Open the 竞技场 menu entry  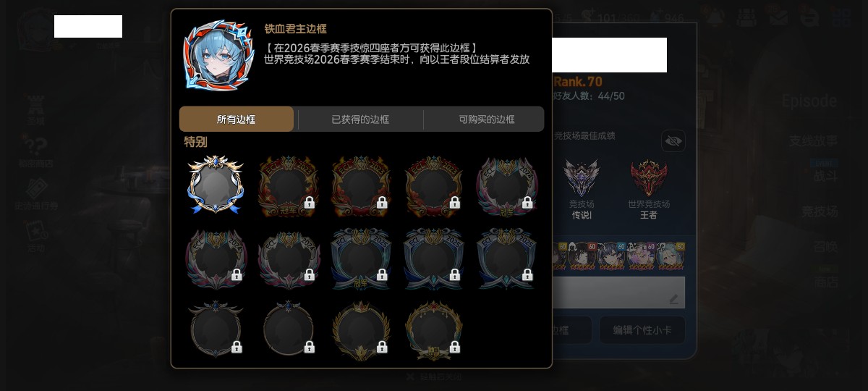coord(820,211)
